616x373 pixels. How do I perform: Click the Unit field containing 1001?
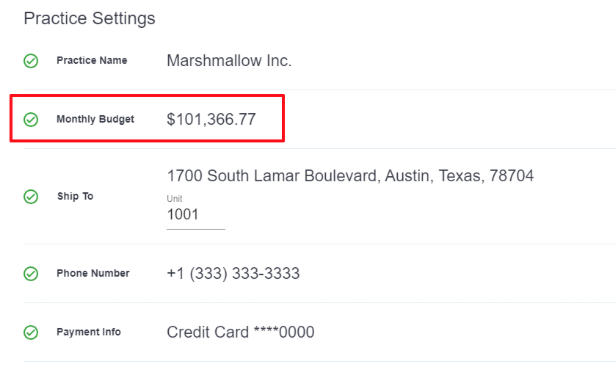click(196, 215)
